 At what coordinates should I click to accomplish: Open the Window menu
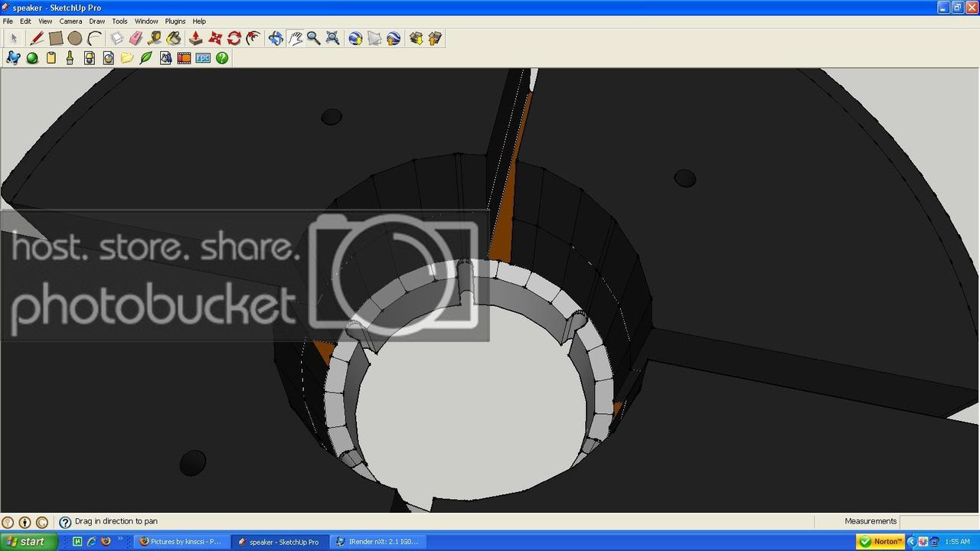point(146,21)
